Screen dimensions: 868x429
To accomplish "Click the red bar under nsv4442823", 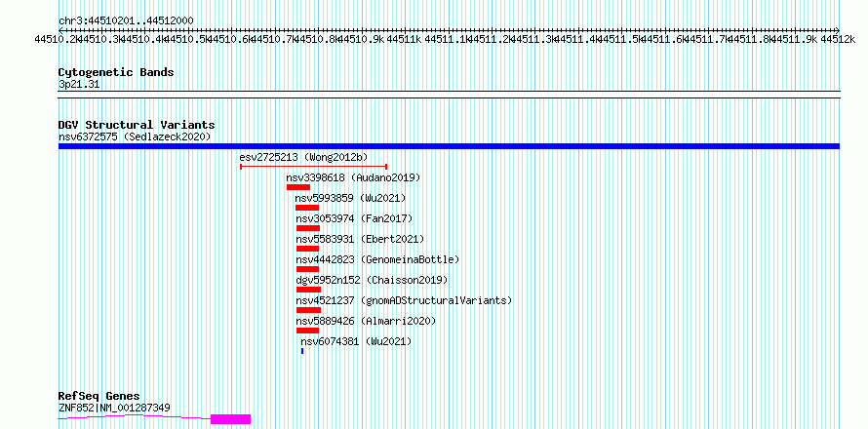I will click(308, 269).
